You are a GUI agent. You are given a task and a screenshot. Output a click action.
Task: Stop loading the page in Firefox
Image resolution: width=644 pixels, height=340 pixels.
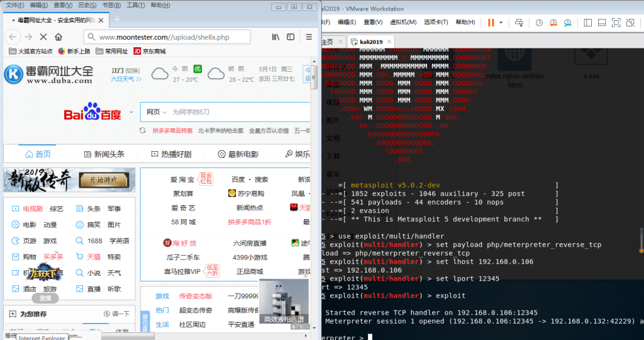43,37
